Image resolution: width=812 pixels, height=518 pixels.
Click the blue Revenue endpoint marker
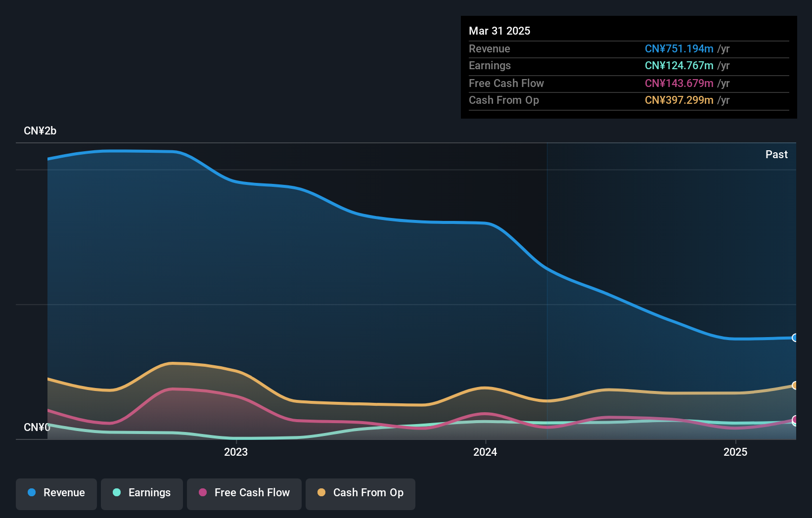[795, 338]
